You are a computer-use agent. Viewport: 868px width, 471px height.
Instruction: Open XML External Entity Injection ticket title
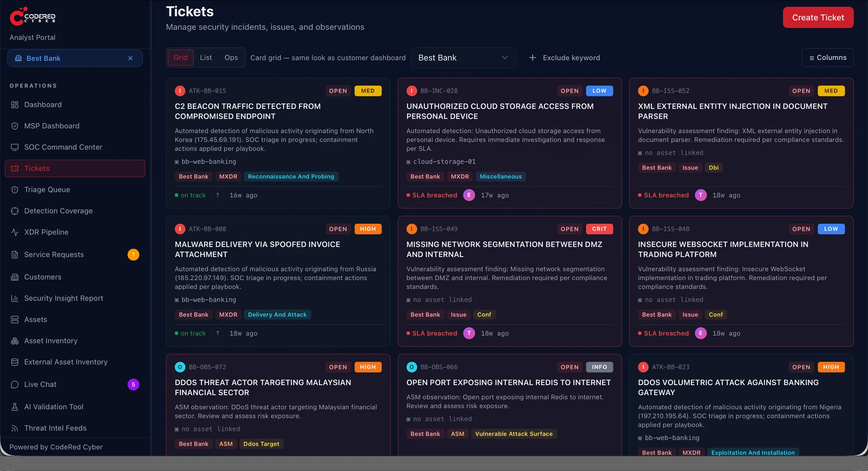[x=733, y=111]
